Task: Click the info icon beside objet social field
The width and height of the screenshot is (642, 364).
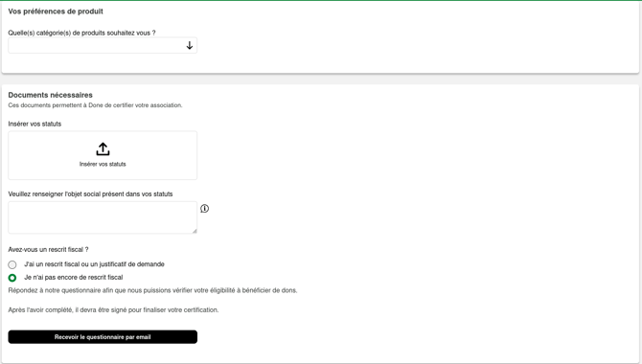Action: (x=205, y=209)
